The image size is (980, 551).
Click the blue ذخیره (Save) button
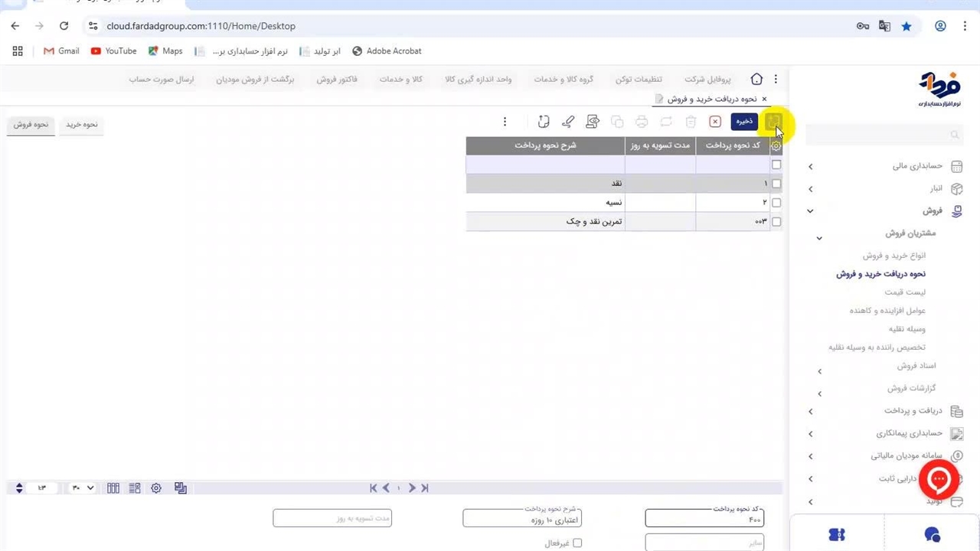tap(744, 122)
